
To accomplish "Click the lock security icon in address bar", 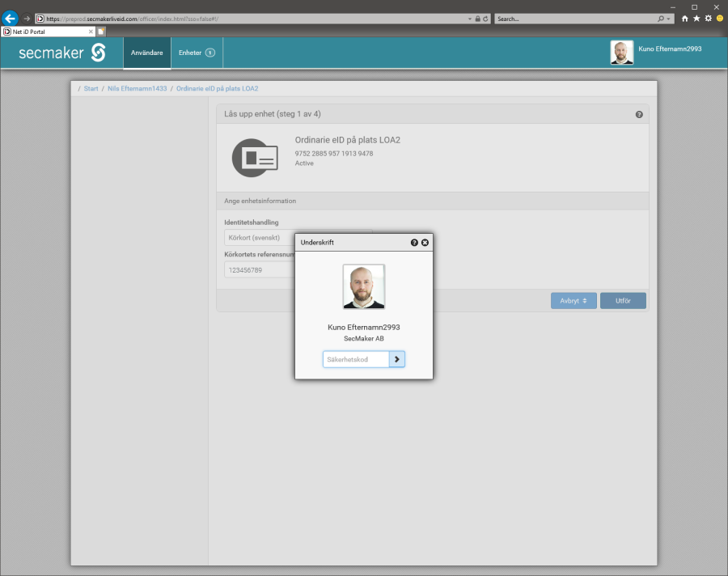I will pos(478,19).
